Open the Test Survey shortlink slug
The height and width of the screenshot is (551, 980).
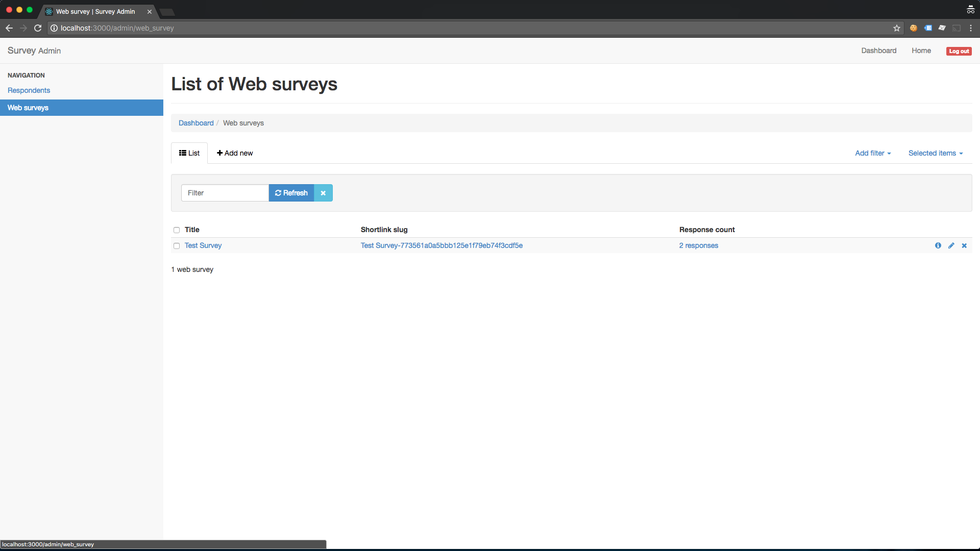coord(442,245)
